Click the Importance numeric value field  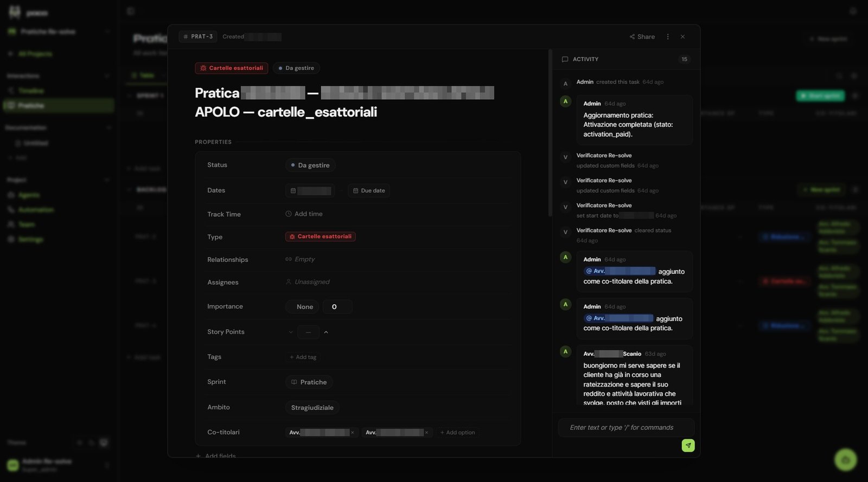click(x=337, y=307)
